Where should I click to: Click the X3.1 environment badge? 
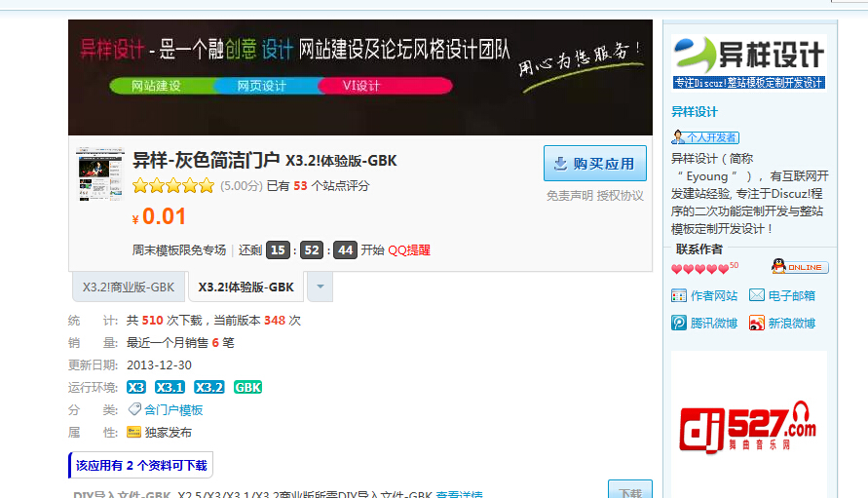click(170, 387)
